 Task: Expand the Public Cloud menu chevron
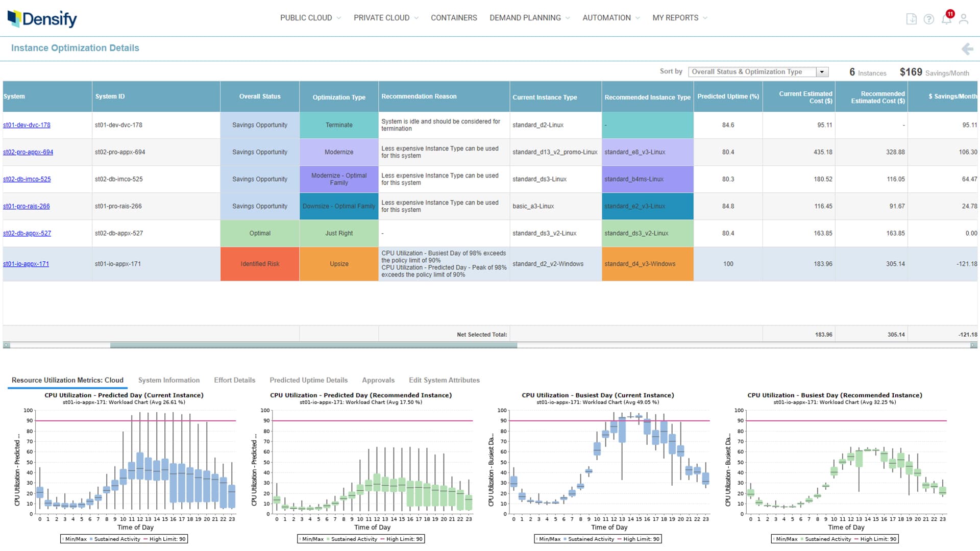[339, 17]
